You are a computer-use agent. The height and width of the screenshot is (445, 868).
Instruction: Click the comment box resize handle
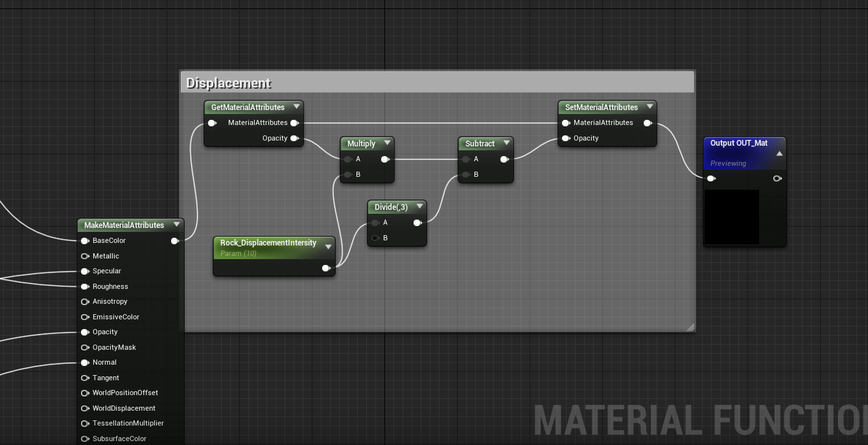[690, 327]
